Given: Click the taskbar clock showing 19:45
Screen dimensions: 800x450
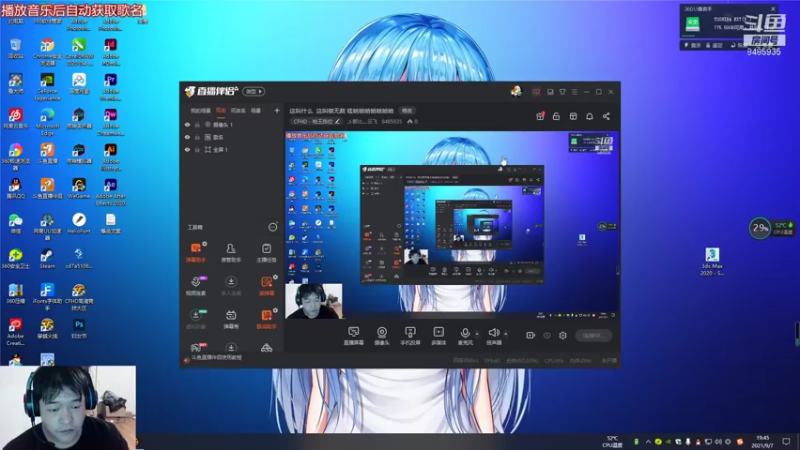Looking at the screenshot, I should coord(763,441).
